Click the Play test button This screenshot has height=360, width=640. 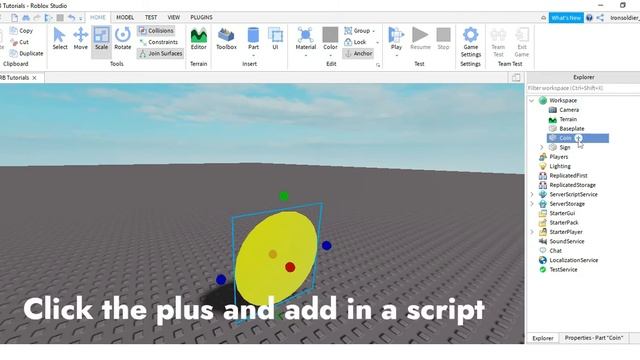(x=396, y=37)
